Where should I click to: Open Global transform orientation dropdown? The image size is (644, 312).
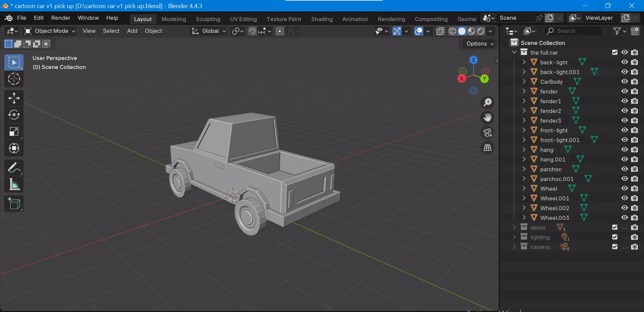[x=208, y=31]
